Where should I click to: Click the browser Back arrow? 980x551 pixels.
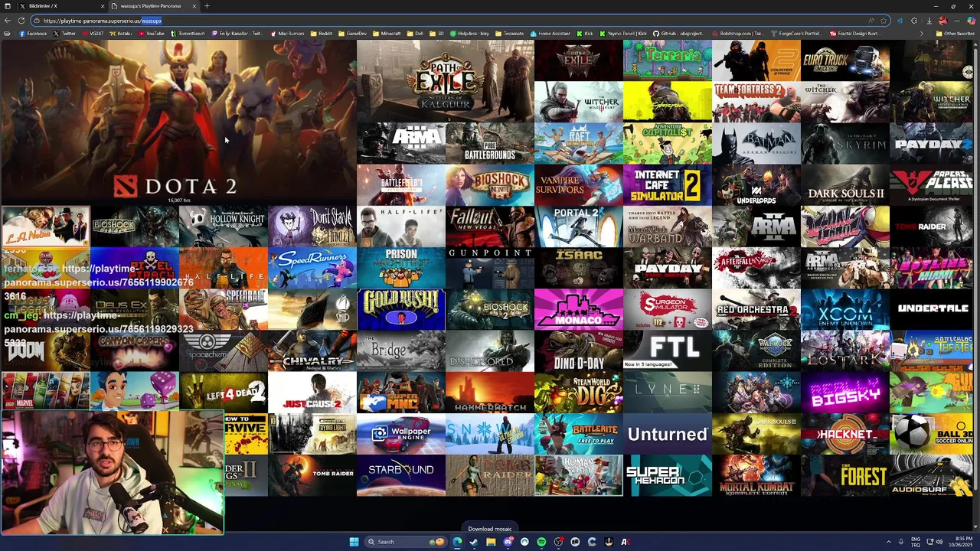(x=8, y=21)
